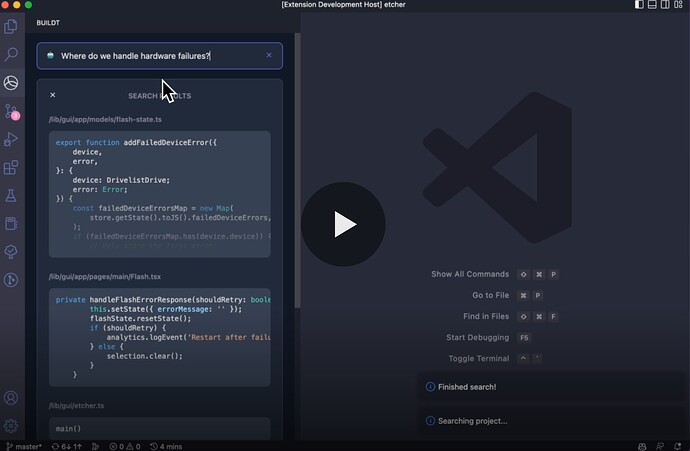The height and width of the screenshot is (451, 690).
Task: Click the 'Finished search!' notification
Action: tap(551, 387)
